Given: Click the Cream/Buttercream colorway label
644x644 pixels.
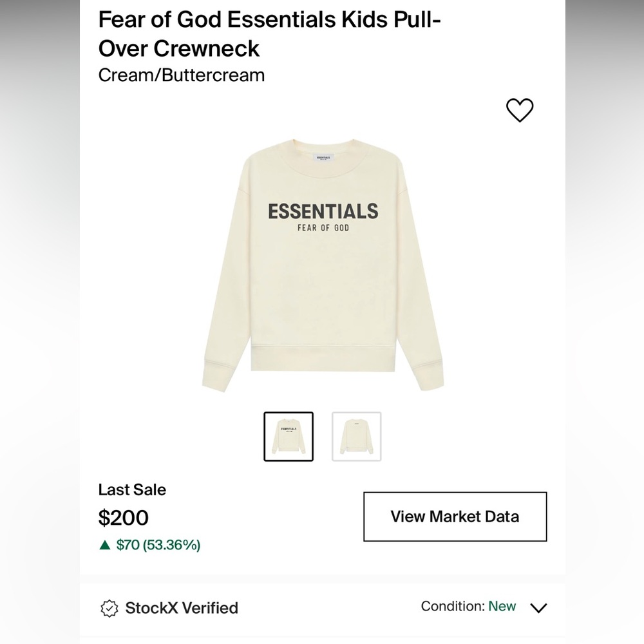Looking at the screenshot, I should [x=181, y=75].
